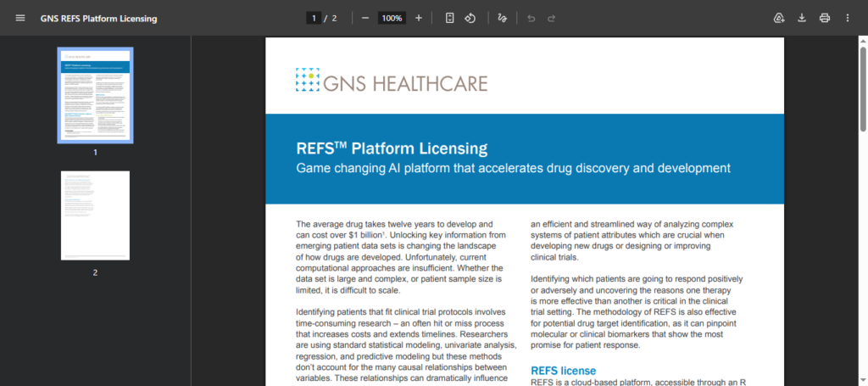Screen dimensions: 868x386
Task: Toggle the sidebar menu (hamburger) icon
Action: (20, 18)
